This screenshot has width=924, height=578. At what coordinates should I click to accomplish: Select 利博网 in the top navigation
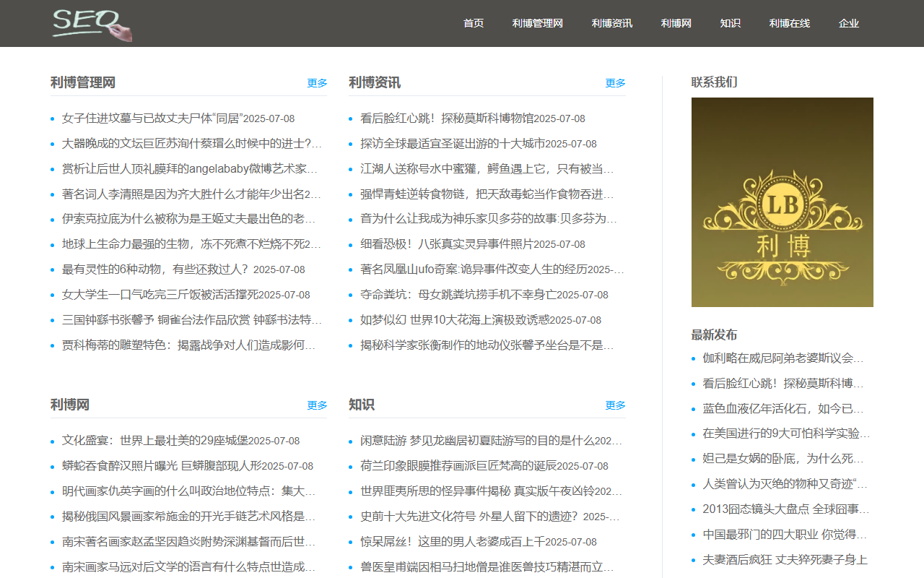pyautogui.click(x=676, y=23)
